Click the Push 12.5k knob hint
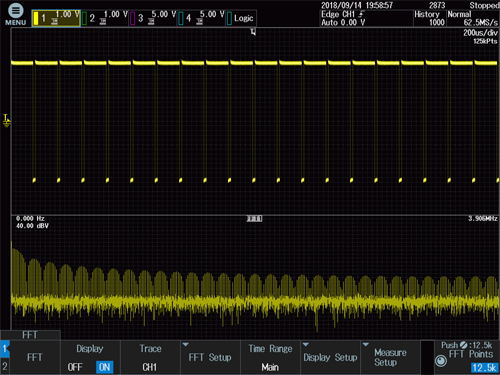This screenshot has height=375, width=500. click(x=467, y=345)
